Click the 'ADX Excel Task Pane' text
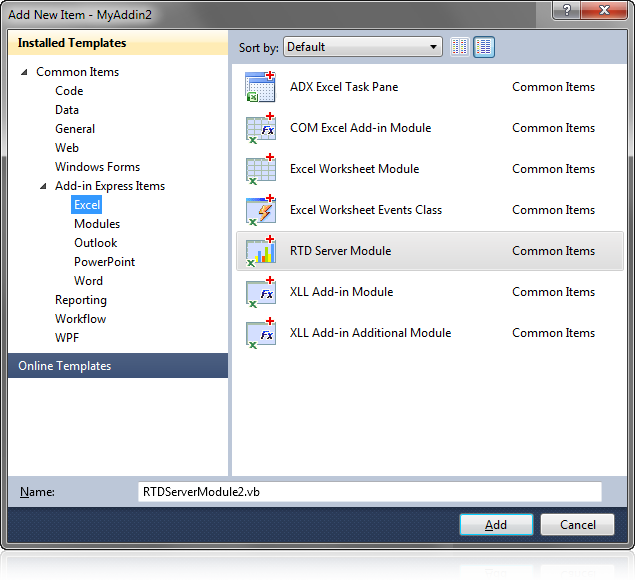The width and height of the screenshot is (635, 580). pos(344,87)
